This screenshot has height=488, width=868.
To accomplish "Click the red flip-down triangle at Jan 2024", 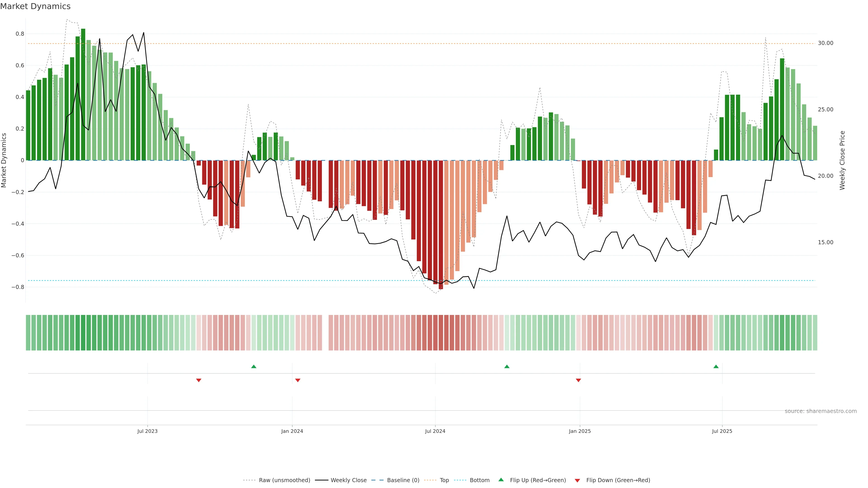I will pos(297,380).
